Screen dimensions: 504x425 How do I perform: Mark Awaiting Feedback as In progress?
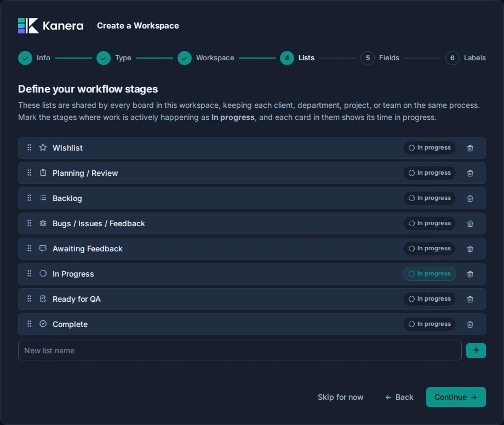429,248
